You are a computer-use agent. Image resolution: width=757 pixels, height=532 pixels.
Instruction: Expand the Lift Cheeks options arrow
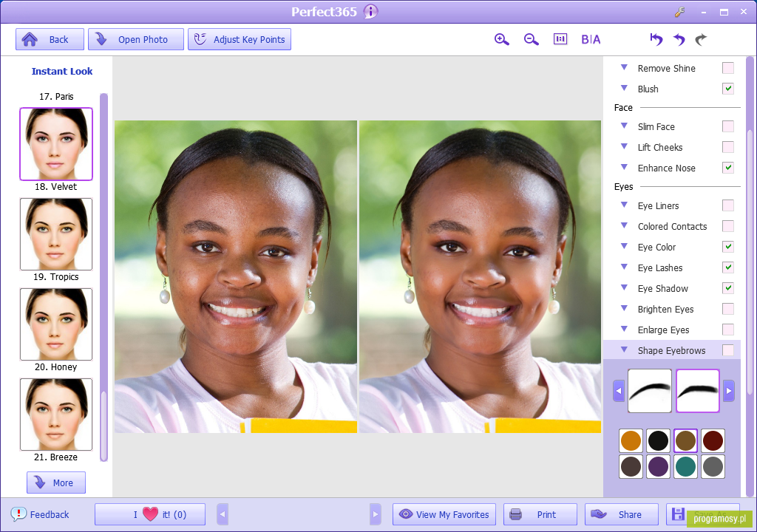pos(624,147)
